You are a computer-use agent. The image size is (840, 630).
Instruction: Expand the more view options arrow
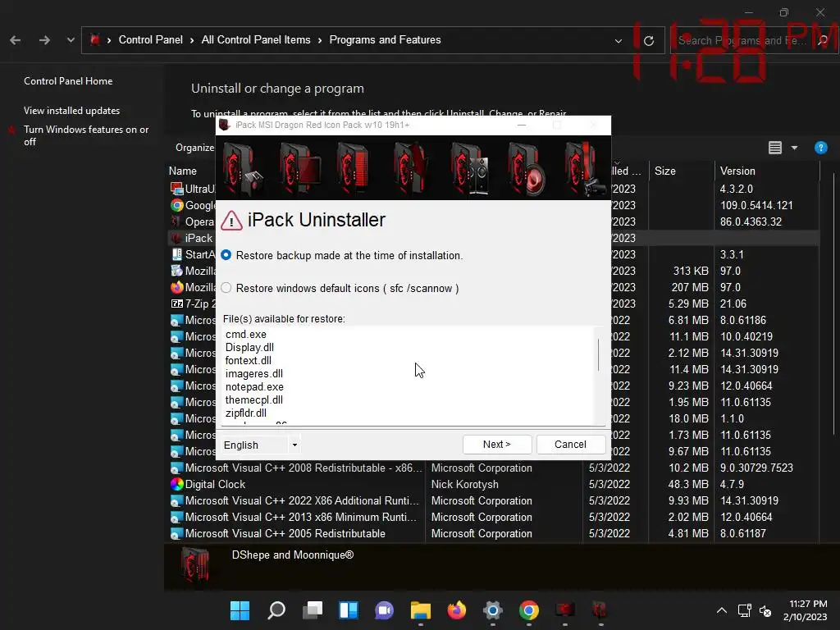point(794,148)
